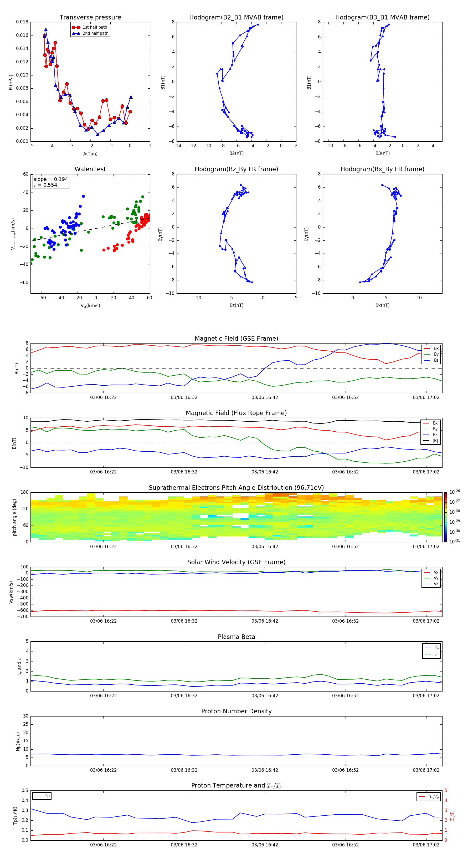Click the 'Bx(nT)' x-axis label
The height and width of the screenshot is (868, 473).
(382, 305)
